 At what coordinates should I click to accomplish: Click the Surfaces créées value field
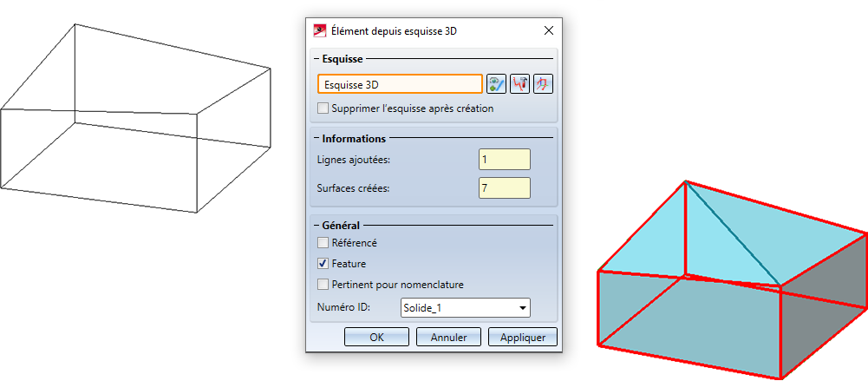click(x=505, y=188)
